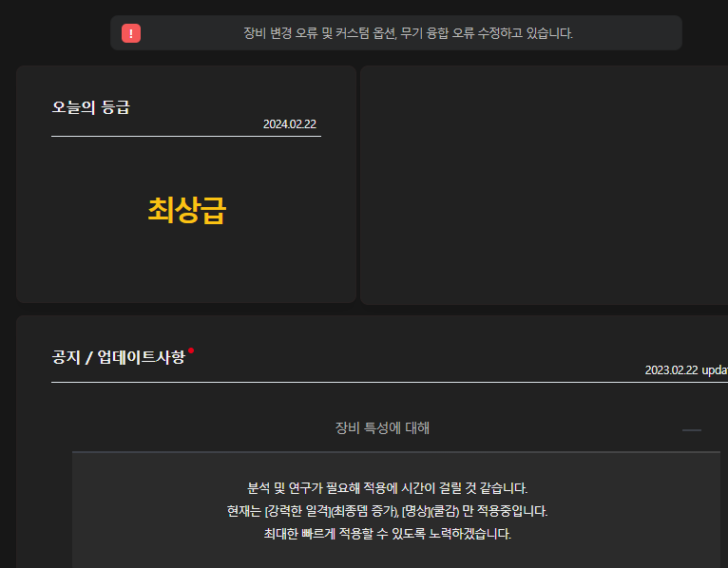Click the 장비 특성에 대해 accordion title
The image size is (728, 568).
coord(382,428)
